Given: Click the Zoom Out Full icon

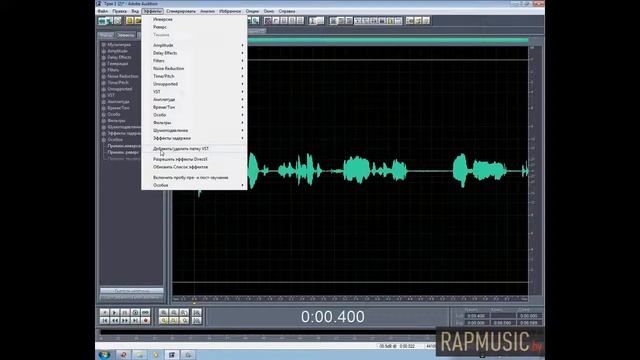Looking at the screenshot, I should (184, 313).
